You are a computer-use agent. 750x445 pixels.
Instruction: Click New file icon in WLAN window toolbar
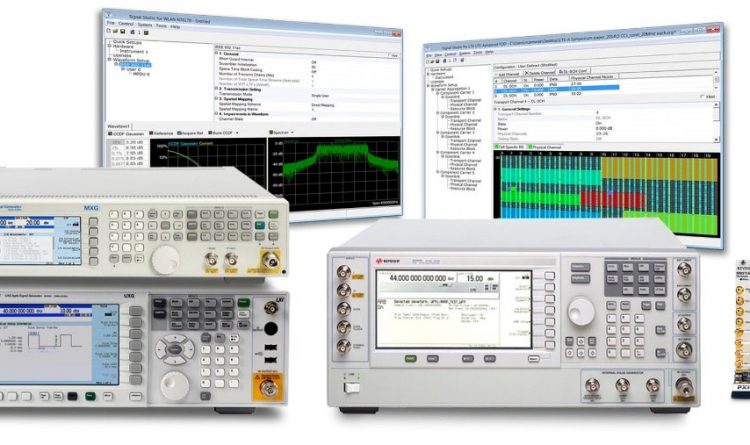[109, 31]
